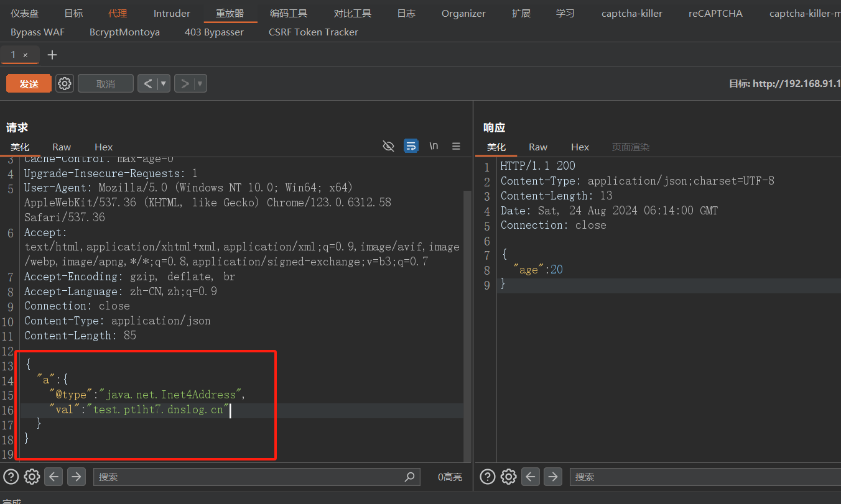The image size is (841, 504).
Task: Open the CSRF Token Tracker tab
Action: pos(314,32)
